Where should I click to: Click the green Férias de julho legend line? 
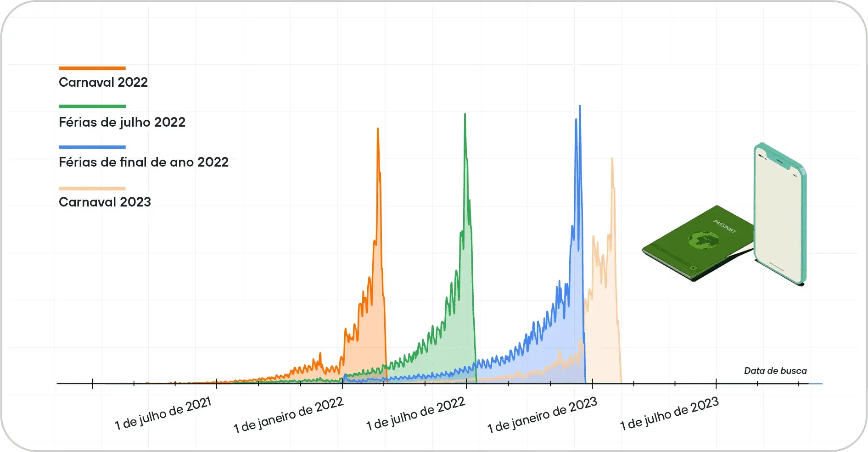click(x=92, y=106)
